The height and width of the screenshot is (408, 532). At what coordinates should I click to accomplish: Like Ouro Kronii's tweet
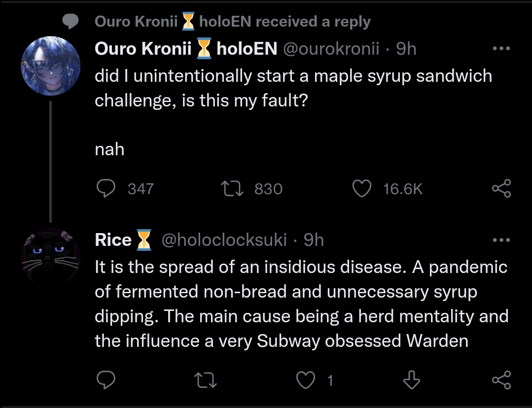[x=362, y=189]
